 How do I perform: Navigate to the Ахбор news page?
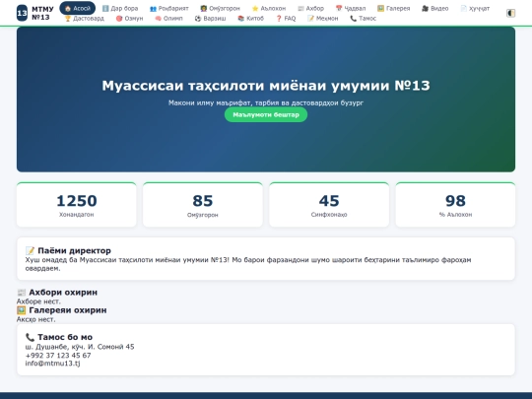point(310,8)
